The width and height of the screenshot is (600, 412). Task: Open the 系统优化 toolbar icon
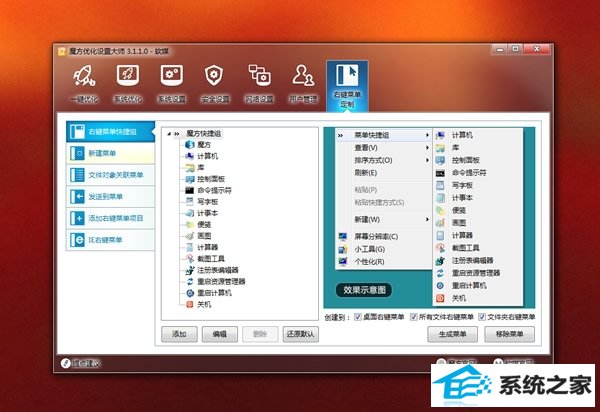(128, 75)
